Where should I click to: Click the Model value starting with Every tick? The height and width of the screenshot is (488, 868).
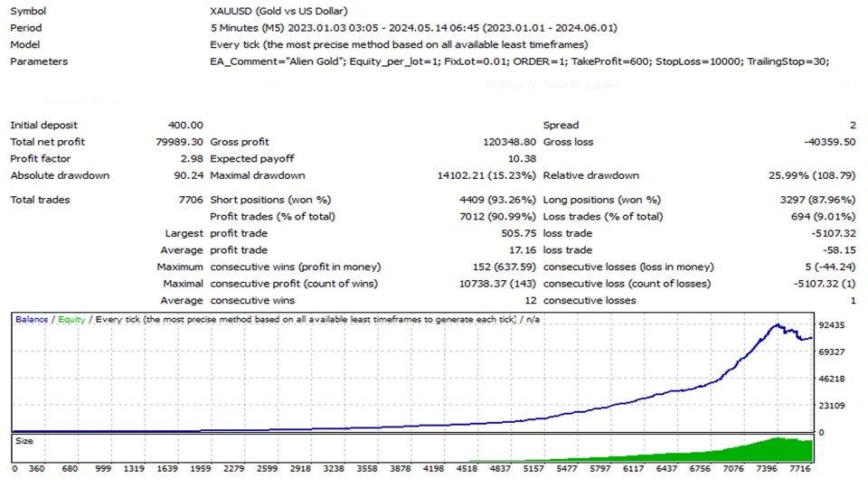[x=399, y=44]
